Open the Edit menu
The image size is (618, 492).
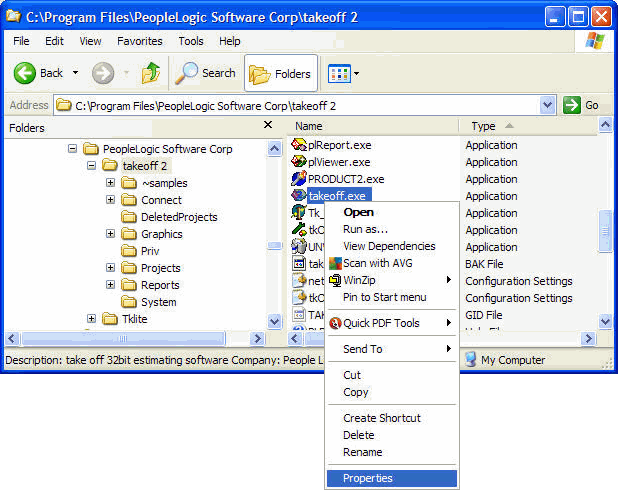pos(54,41)
